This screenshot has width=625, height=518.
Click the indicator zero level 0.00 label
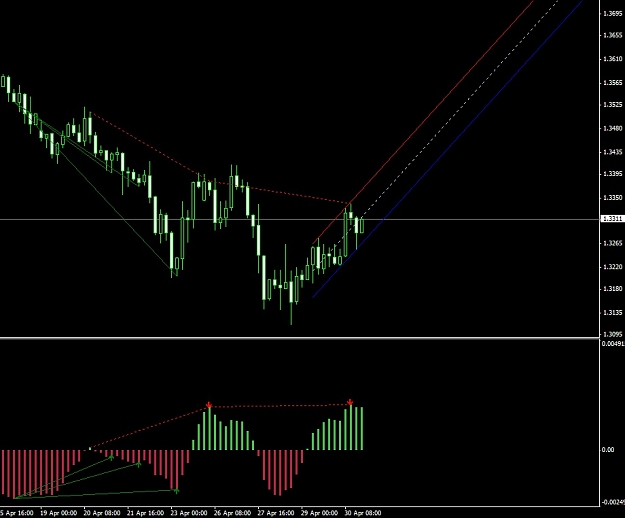pyautogui.click(x=608, y=450)
